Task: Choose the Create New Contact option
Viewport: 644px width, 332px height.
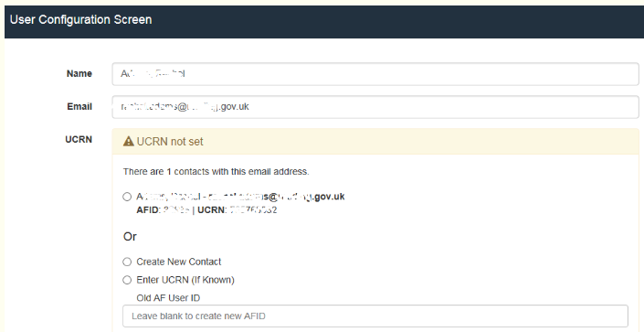Action: (x=127, y=262)
